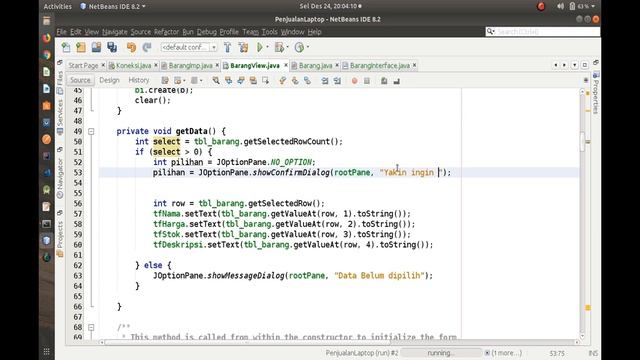Click the Clean and Build Project icon
The width and height of the screenshot is (640, 360).
pos(243,47)
